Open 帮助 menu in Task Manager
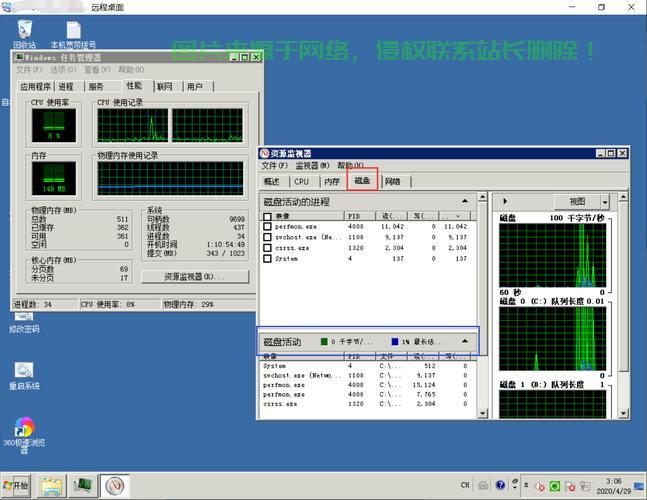 pyautogui.click(x=131, y=69)
